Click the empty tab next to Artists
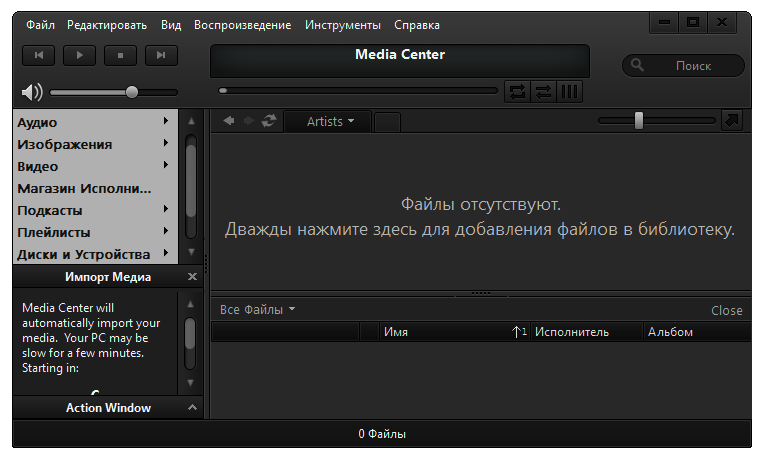The height and width of the screenshot is (466, 770). coord(387,122)
